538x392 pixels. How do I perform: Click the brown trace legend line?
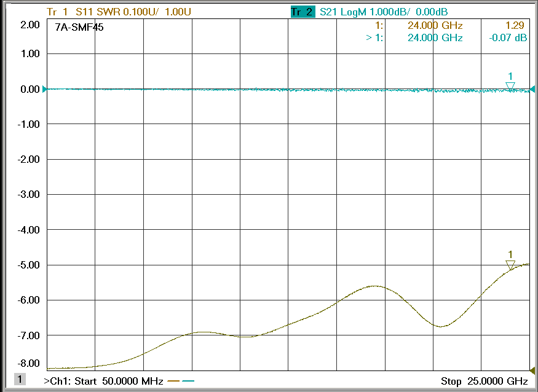coord(173,381)
